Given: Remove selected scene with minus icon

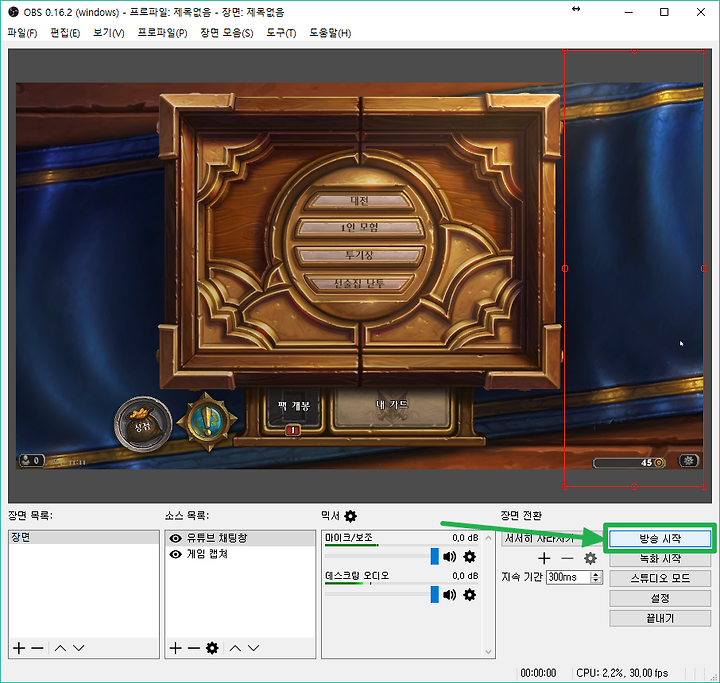Looking at the screenshot, I should point(37,648).
